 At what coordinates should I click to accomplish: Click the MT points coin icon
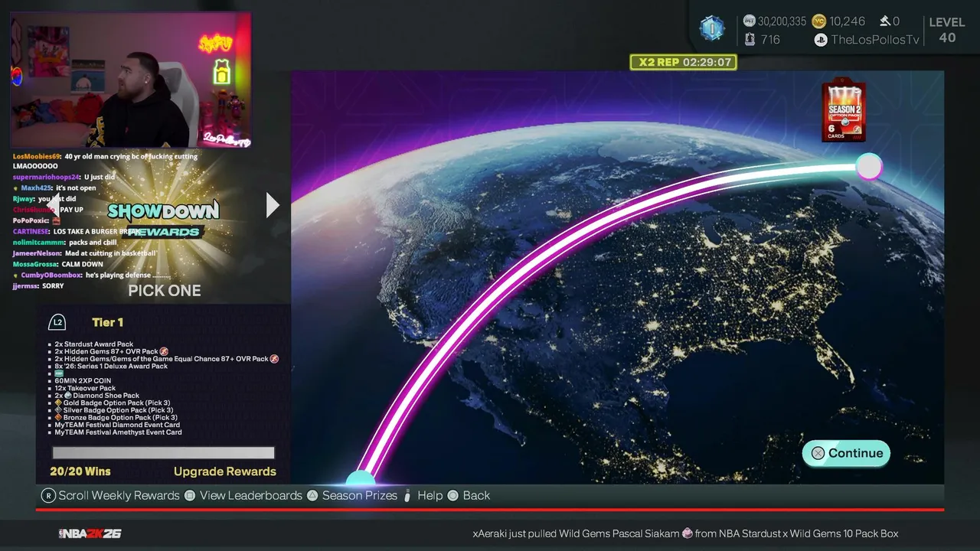tap(750, 21)
